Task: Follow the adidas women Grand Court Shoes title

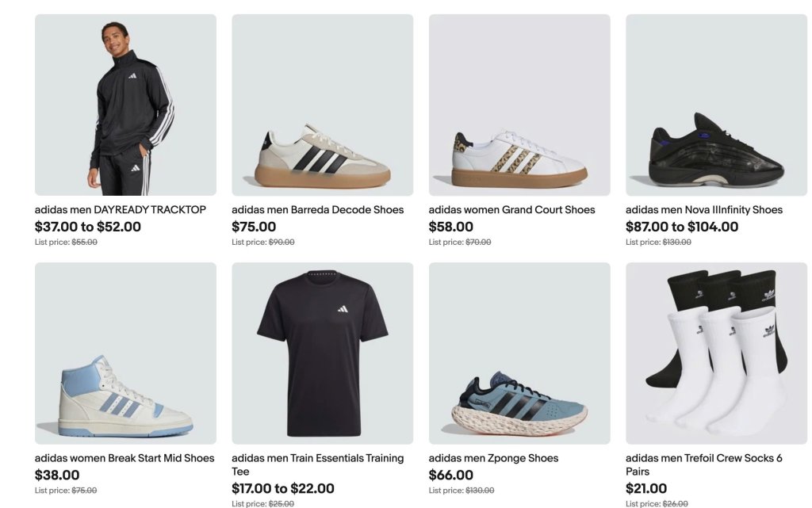Action: tap(511, 210)
